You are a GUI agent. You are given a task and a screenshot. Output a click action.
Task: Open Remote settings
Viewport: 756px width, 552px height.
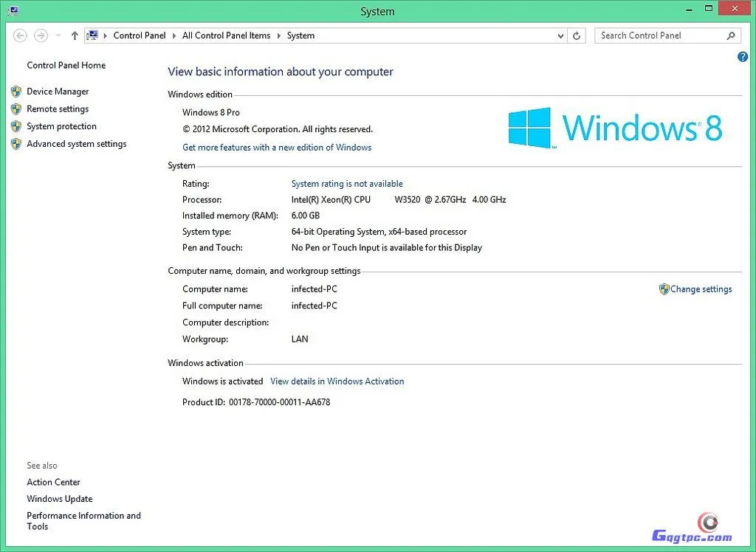[58, 108]
